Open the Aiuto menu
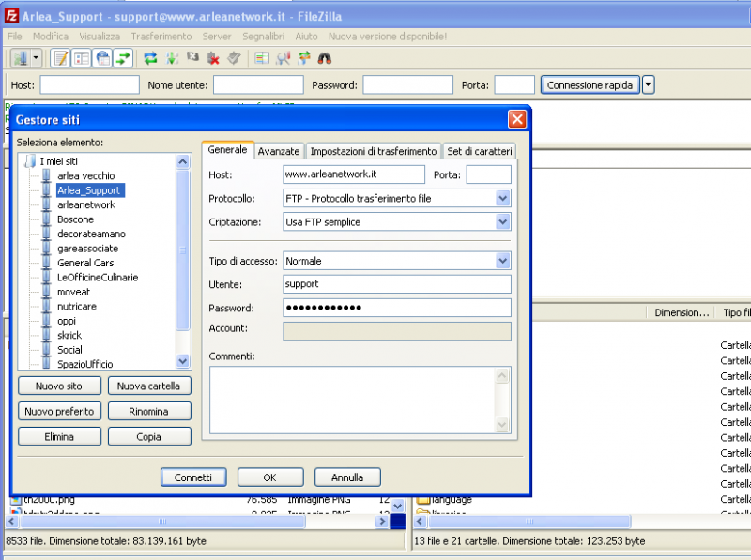The width and height of the screenshot is (751, 560). click(x=307, y=37)
